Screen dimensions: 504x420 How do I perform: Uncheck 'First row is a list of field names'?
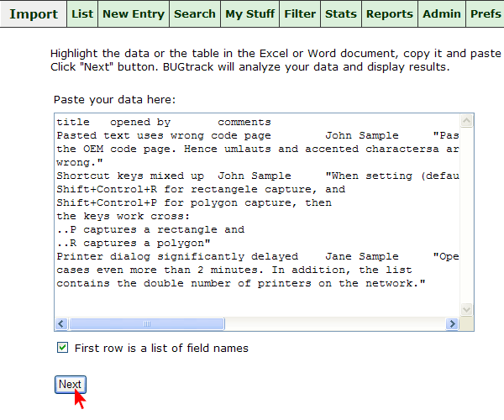point(62,348)
